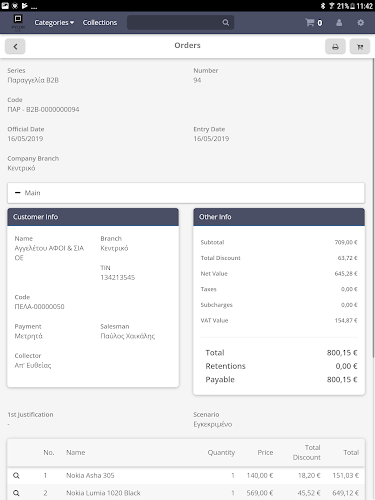Image resolution: width=375 pixels, height=500 pixels.
Task: View details of Nokia Lumia 1020 Black row
Action: pos(16,493)
